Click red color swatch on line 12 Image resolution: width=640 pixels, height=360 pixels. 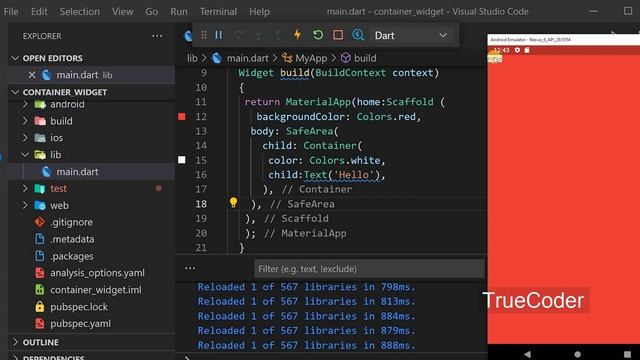pyautogui.click(x=182, y=117)
